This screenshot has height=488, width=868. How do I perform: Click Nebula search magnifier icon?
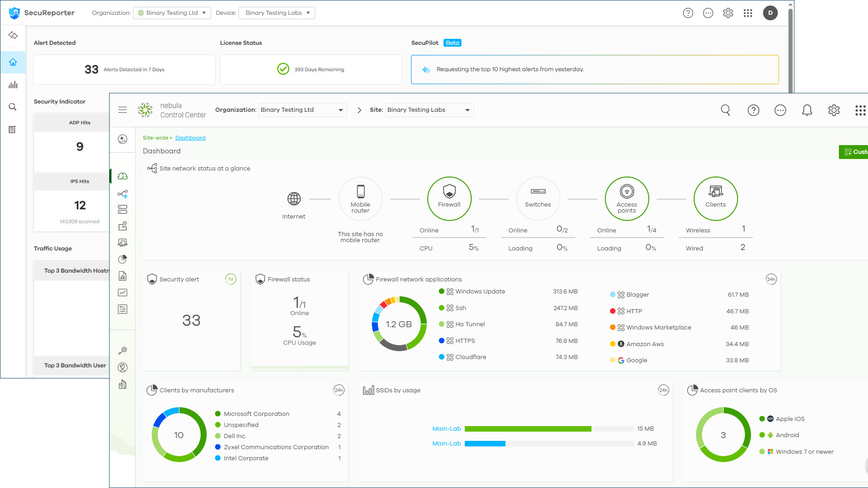tap(726, 110)
